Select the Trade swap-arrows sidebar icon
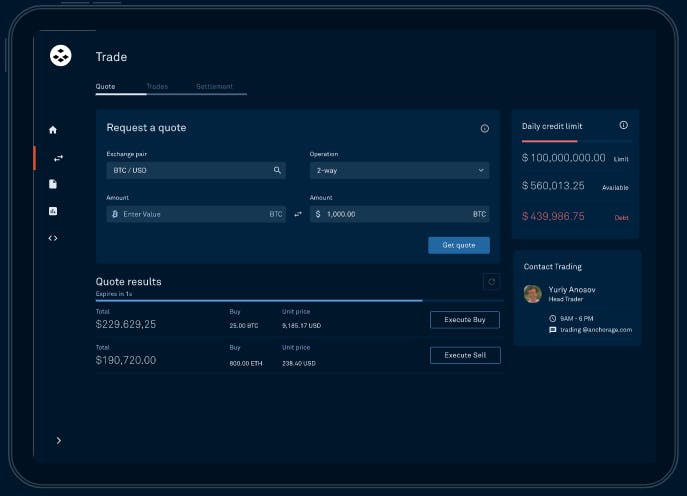 click(58, 158)
